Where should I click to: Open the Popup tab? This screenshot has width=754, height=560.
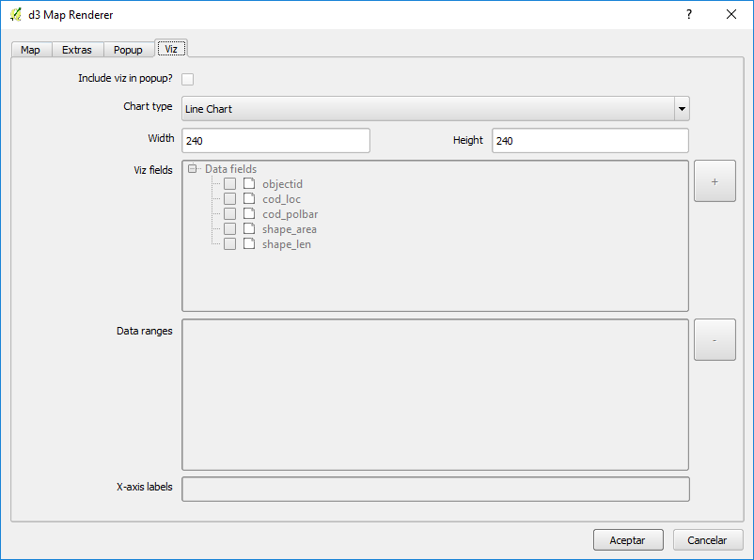pos(128,50)
